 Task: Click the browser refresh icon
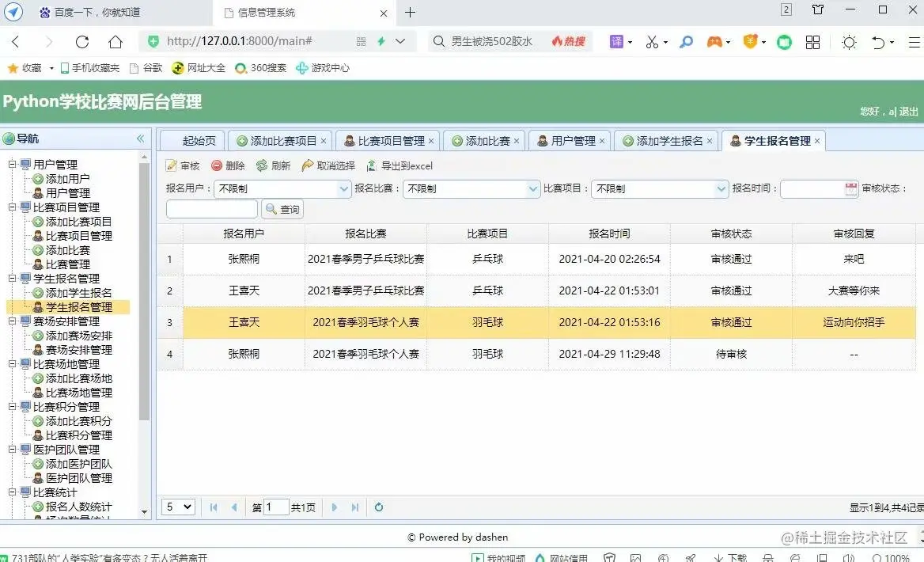click(82, 42)
